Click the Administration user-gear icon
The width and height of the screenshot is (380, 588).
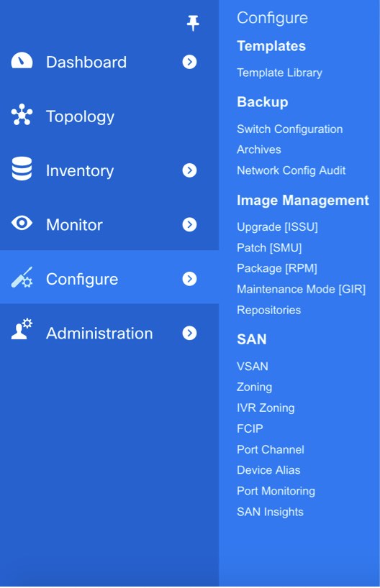click(x=22, y=329)
